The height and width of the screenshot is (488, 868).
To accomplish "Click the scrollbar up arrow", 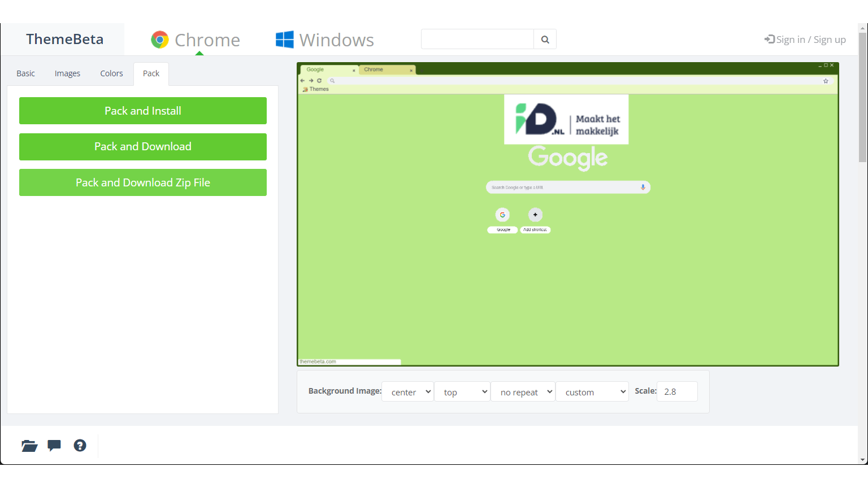I will 862,28.
